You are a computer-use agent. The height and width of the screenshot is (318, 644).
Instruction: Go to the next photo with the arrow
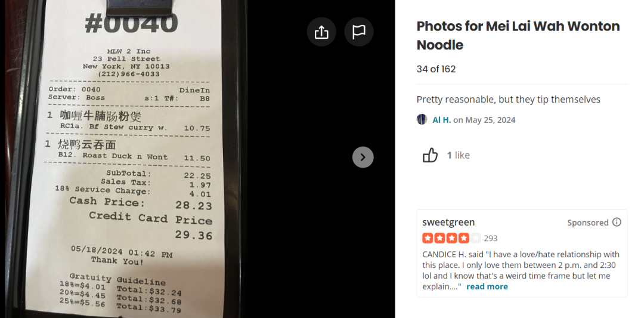[363, 157]
